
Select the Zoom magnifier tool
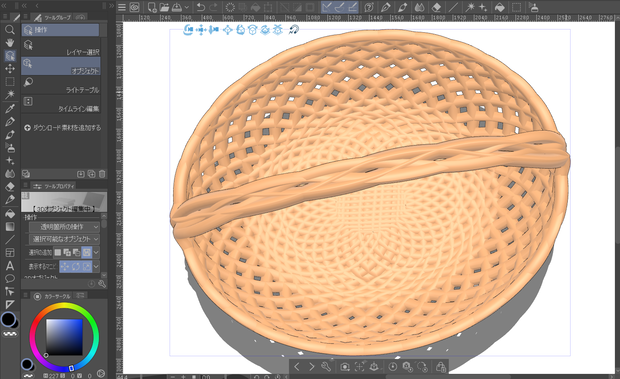(x=9, y=30)
